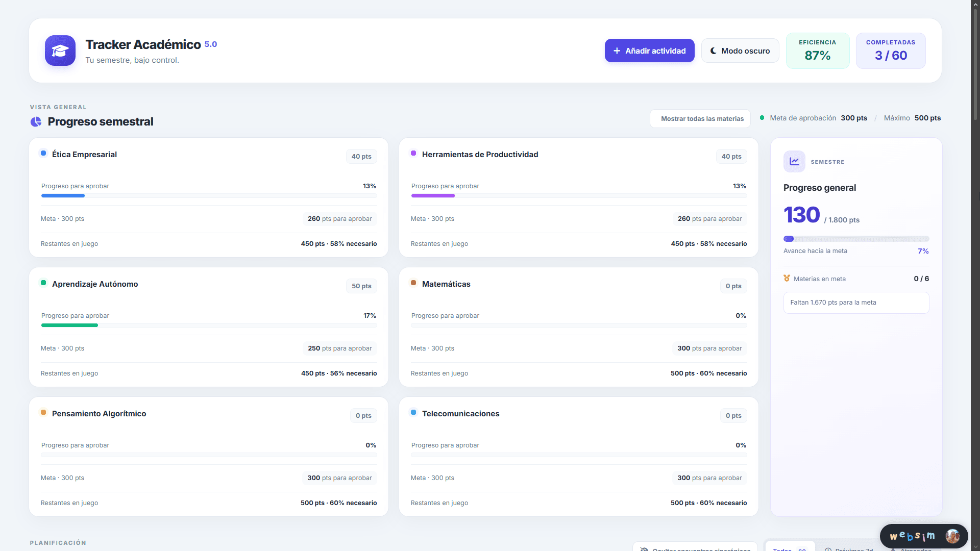Click the Matemáticas card title
This screenshot has height=551, width=980.
(446, 284)
